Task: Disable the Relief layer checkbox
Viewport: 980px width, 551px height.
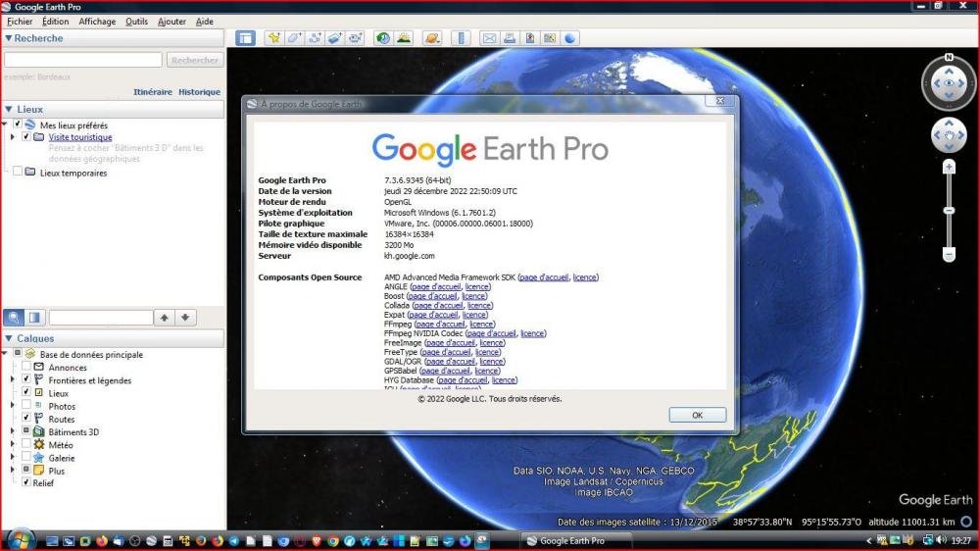Action: click(26, 482)
